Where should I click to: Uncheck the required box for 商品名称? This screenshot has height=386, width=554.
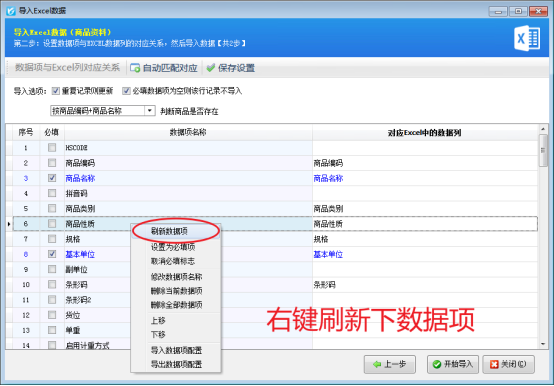[x=52, y=178]
